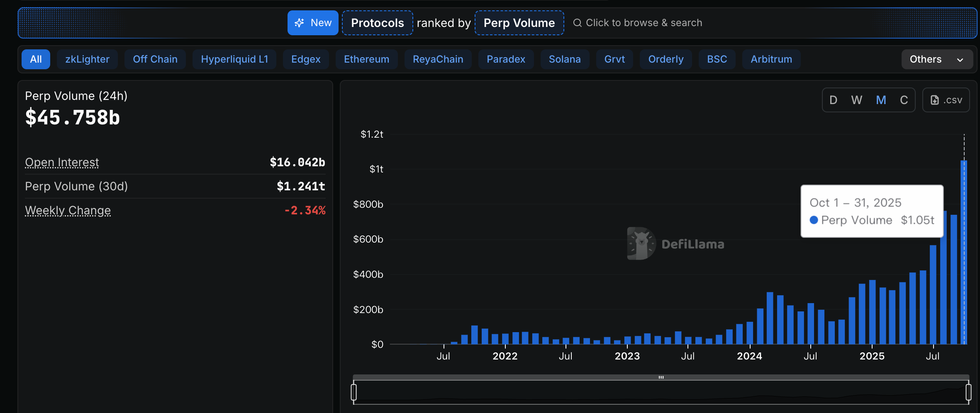Open the Perp Volume ranking dropdown
980x413 pixels.
click(519, 23)
